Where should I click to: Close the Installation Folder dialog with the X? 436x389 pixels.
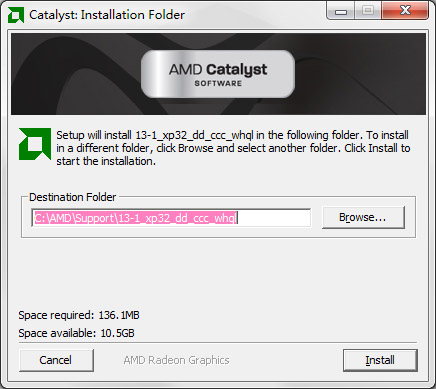click(x=405, y=11)
